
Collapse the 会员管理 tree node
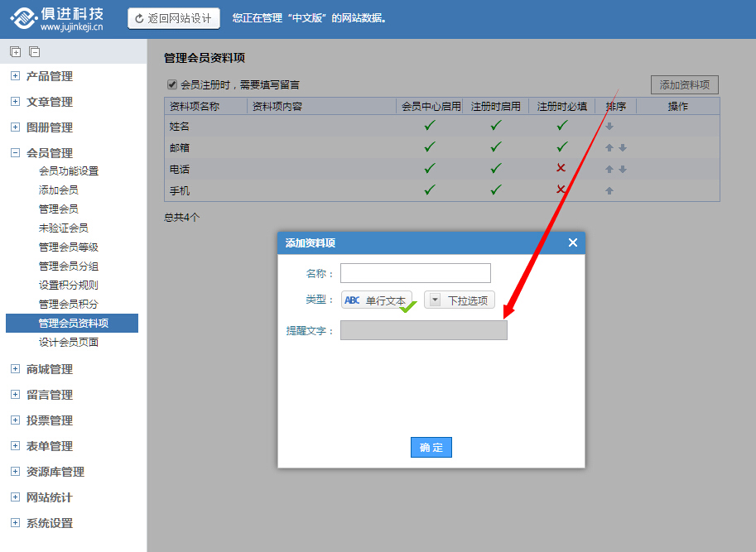[15, 153]
